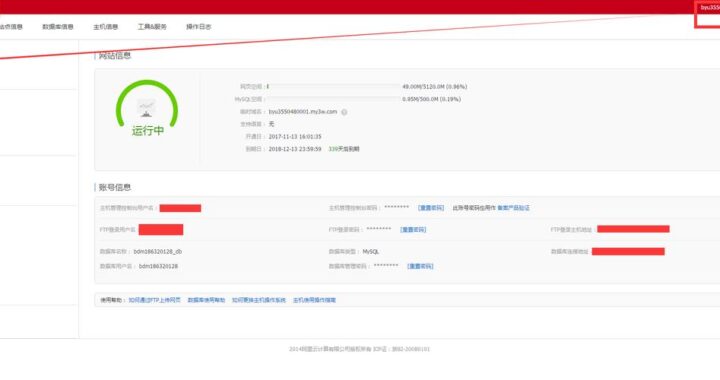Image resolution: width=720 pixels, height=380 pixels.
Task: Click the 网站信息 section heading
Action: [x=115, y=56]
